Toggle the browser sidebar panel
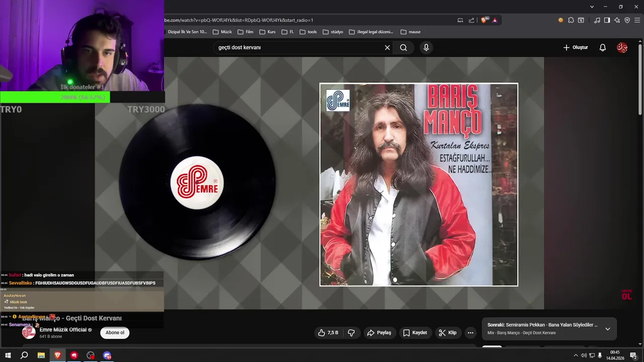This screenshot has width=644, height=362. coord(607,20)
